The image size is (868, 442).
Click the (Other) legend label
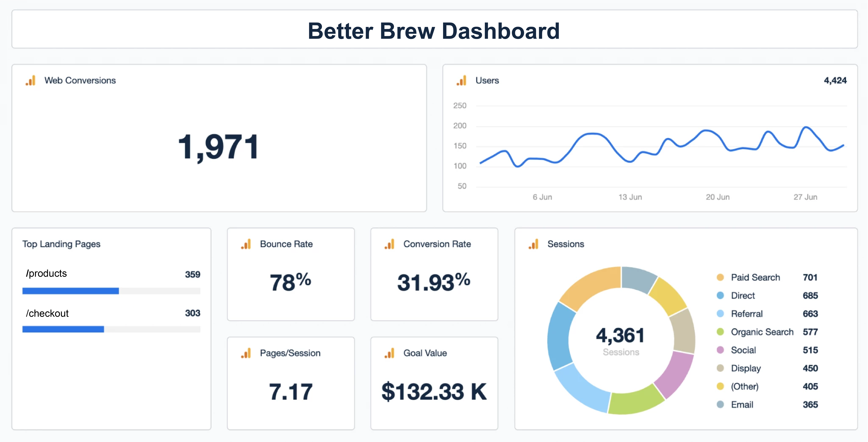click(745, 386)
